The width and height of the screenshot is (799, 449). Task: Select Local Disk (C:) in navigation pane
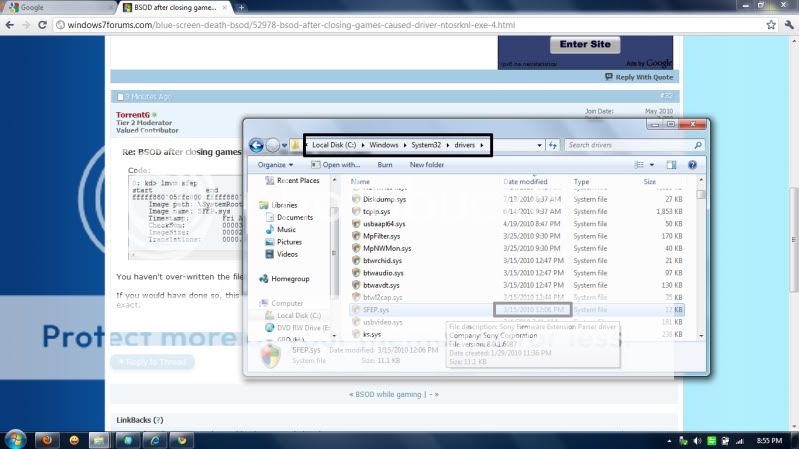[x=293, y=315]
